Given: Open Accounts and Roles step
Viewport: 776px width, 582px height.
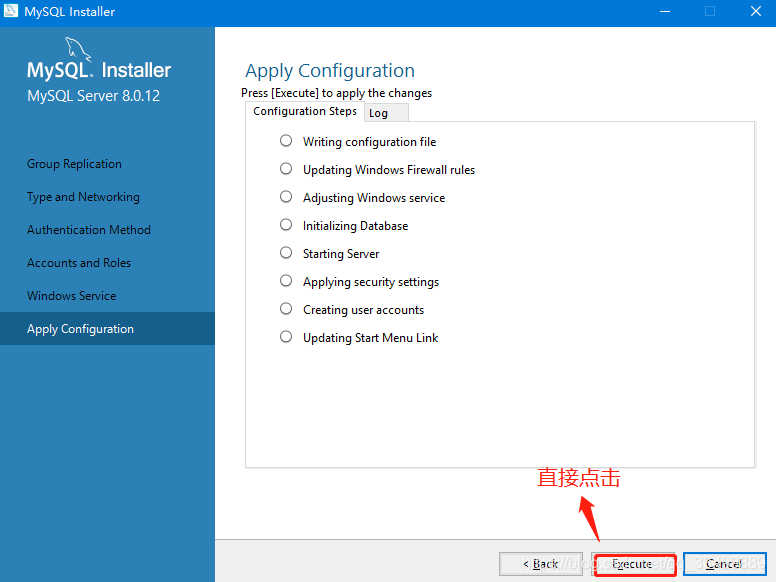Looking at the screenshot, I should pyautogui.click(x=79, y=263).
